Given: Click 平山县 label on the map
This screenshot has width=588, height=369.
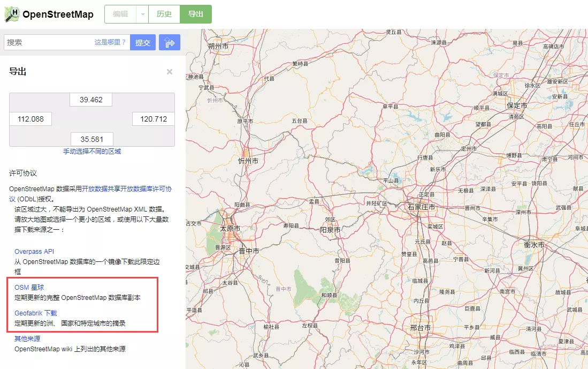Looking at the screenshot, I should pyautogui.click(x=391, y=180).
